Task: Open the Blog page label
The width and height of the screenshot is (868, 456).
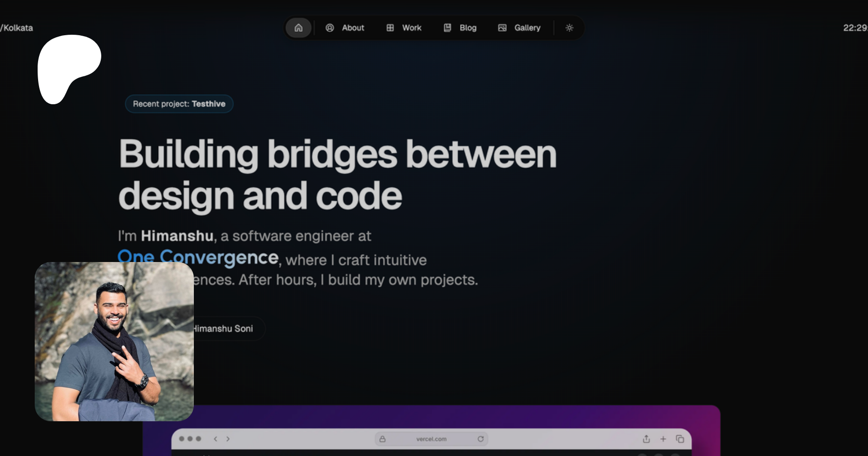Action: click(468, 28)
